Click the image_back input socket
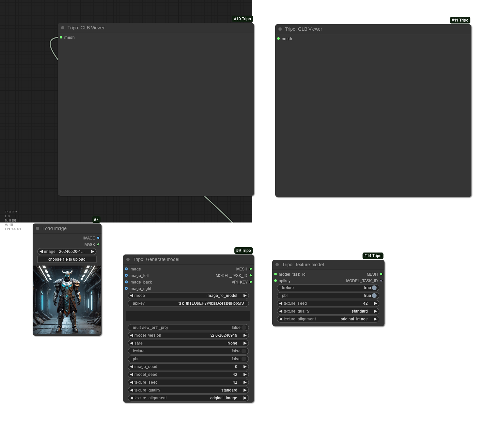Screen dimensions: 504x445 (126, 282)
